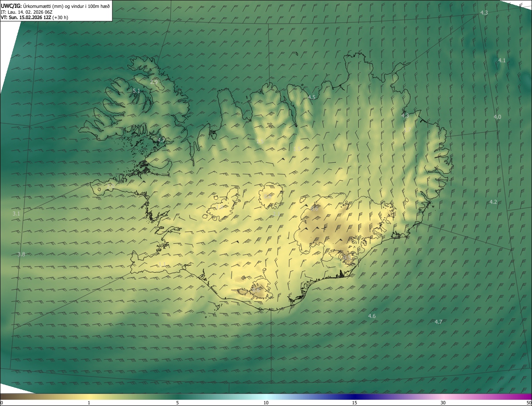The width and height of the screenshot is (532, 406).
Task: Click the '1' tick label on color scale
Action: tap(89, 403)
